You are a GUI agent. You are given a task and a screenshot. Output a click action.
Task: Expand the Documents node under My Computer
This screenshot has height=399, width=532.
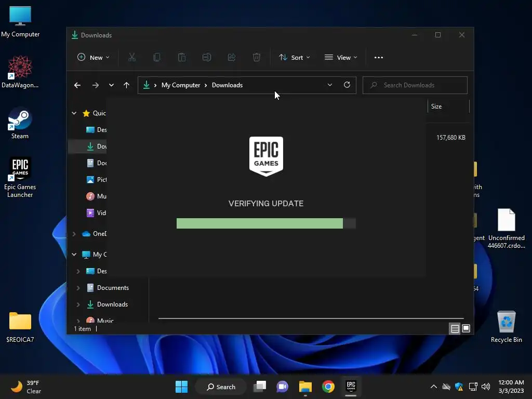tap(78, 288)
